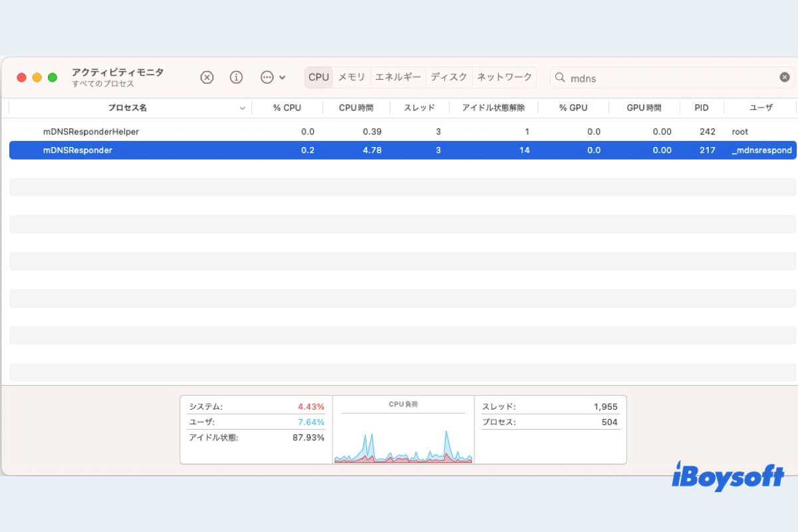The image size is (798, 532).
Task: Switch to the エネルギー tab
Action: [x=398, y=77]
